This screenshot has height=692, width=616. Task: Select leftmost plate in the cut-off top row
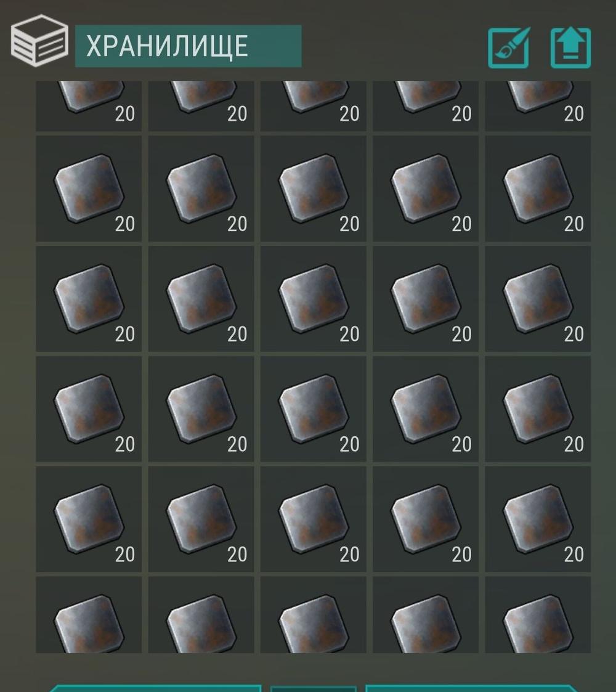click(x=89, y=106)
